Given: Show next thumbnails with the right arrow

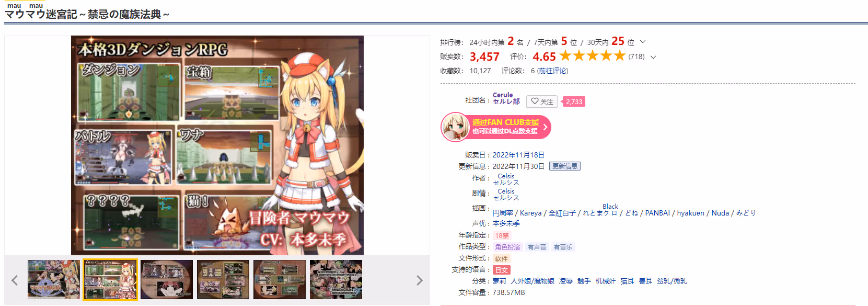Looking at the screenshot, I should [x=419, y=280].
